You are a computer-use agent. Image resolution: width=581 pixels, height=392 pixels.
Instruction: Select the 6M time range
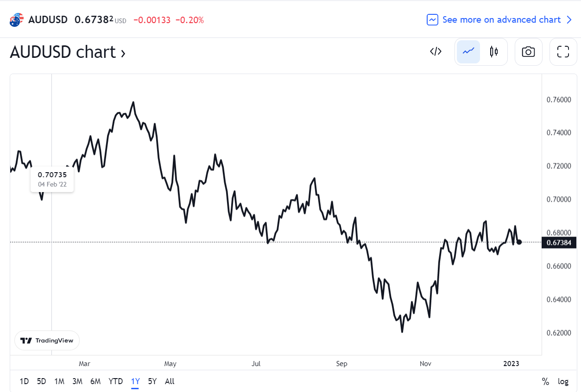[x=95, y=381]
